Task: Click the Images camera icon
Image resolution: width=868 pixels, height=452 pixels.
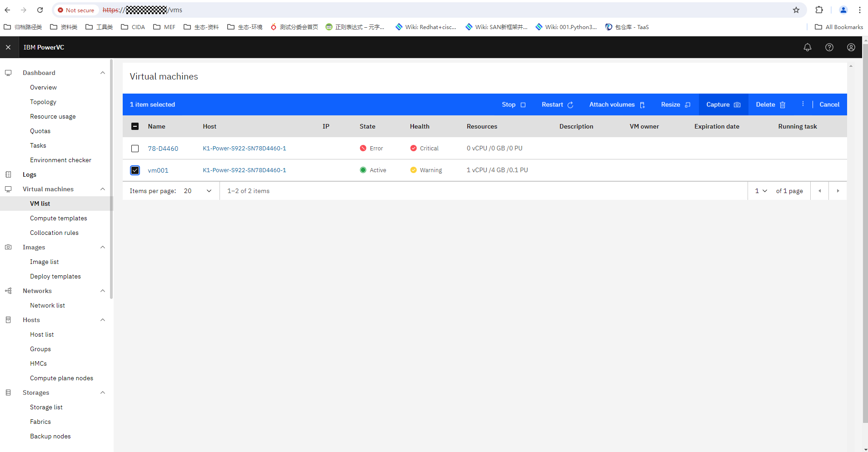Action: coord(8,247)
